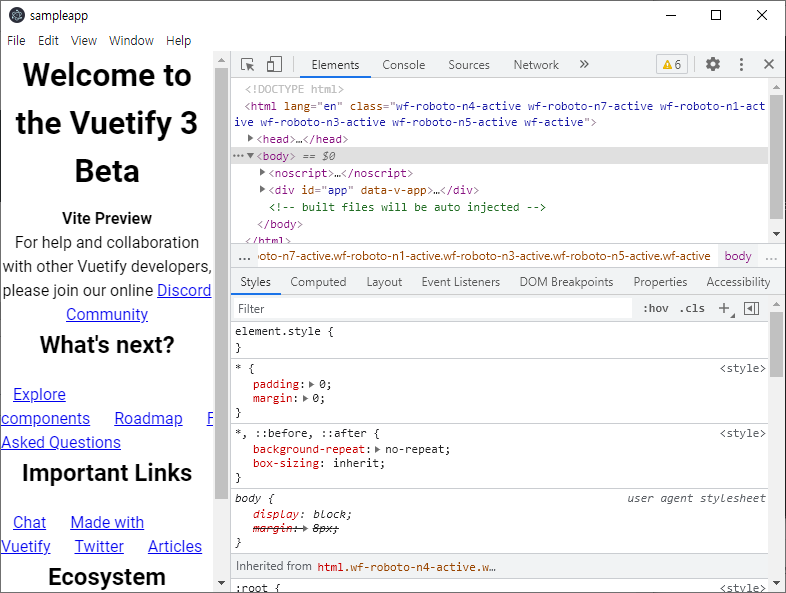This screenshot has width=786, height=593.
Task: Toggle the :hov element state panel
Action: coord(656,308)
